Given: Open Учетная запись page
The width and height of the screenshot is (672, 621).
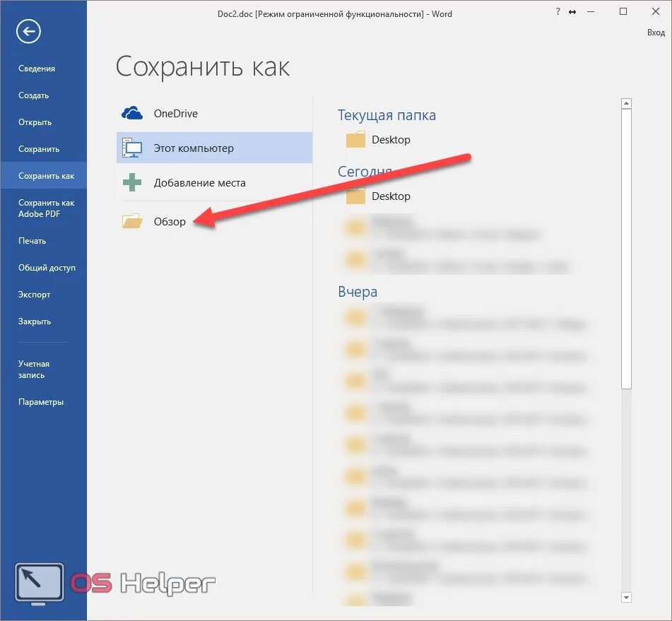Looking at the screenshot, I should pos(34,369).
